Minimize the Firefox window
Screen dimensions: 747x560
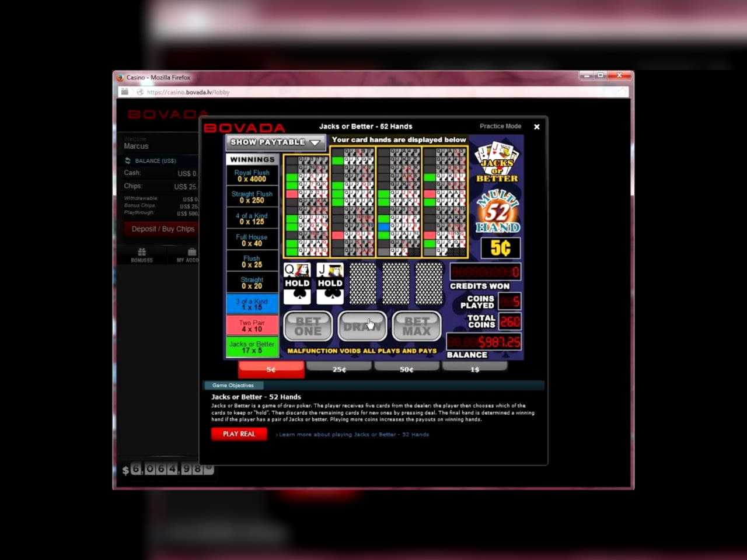[587, 75]
